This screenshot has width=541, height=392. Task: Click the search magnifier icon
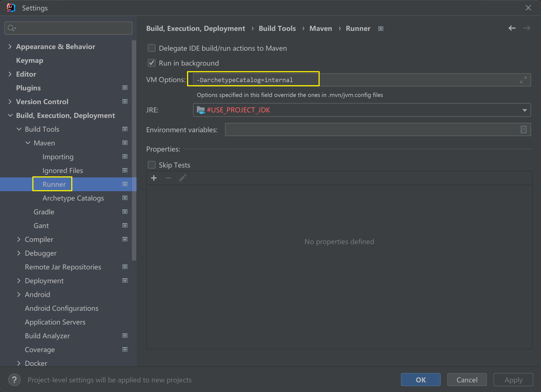click(12, 28)
